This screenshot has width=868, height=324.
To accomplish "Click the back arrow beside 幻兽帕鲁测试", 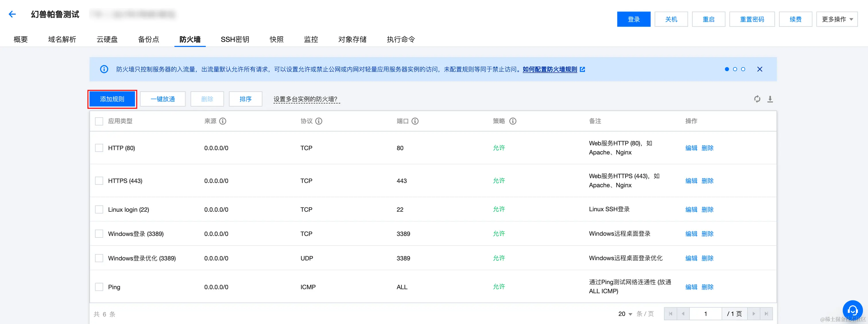I will coord(12,14).
